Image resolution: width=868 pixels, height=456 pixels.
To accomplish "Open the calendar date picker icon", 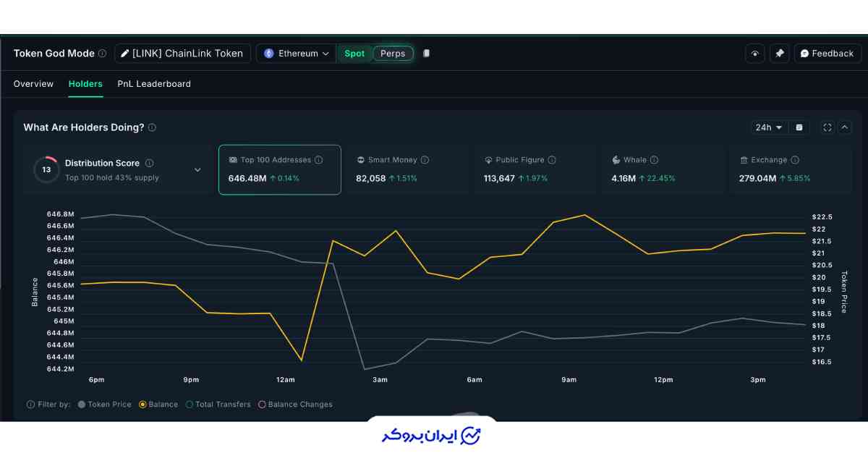I will 799,127.
